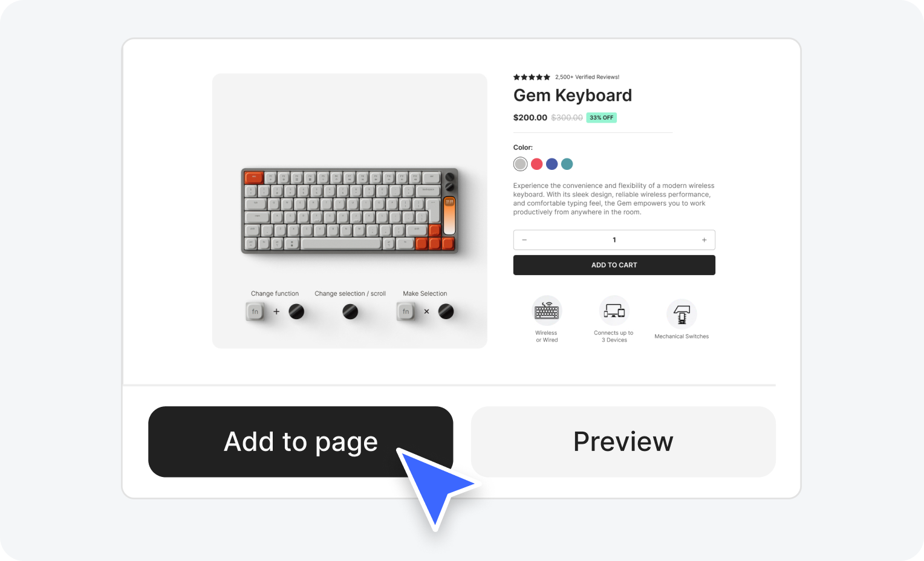Choose the red color option
Screen dimensions: 924x561
click(x=536, y=164)
